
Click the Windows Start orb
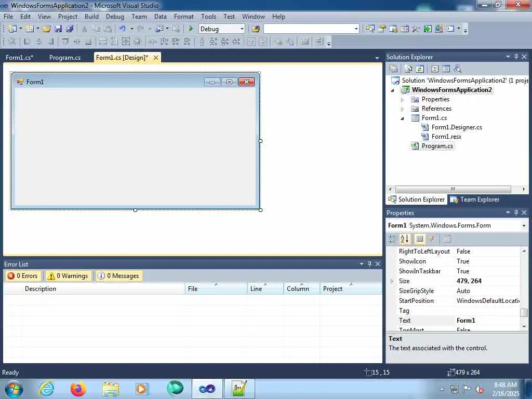click(x=14, y=389)
